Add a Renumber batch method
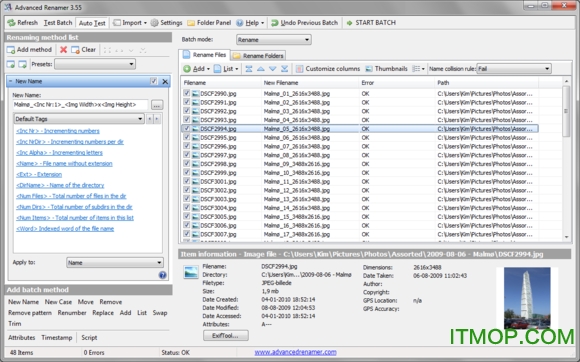 click(x=72, y=313)
